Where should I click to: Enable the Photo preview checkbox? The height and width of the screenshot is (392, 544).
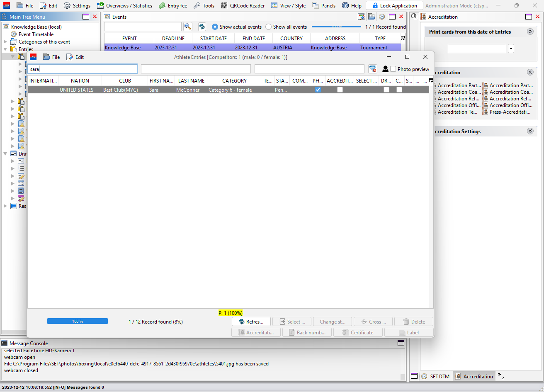pyautogui.click(x=393, y=69)
